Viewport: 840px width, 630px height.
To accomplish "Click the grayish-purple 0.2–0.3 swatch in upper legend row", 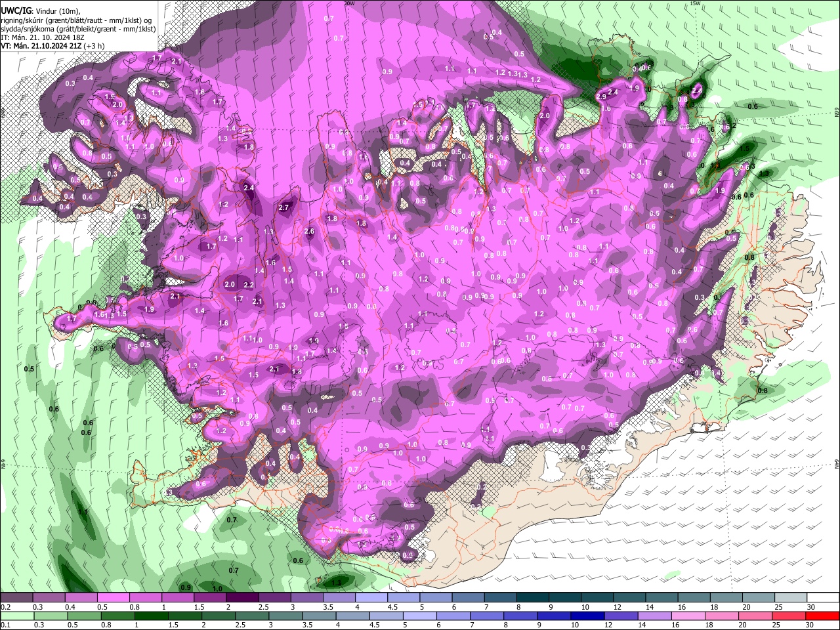I will [16, 598].
